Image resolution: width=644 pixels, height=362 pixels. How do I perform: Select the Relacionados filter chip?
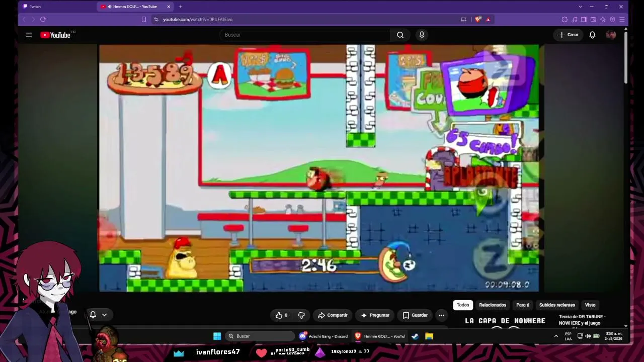[493, 305]
